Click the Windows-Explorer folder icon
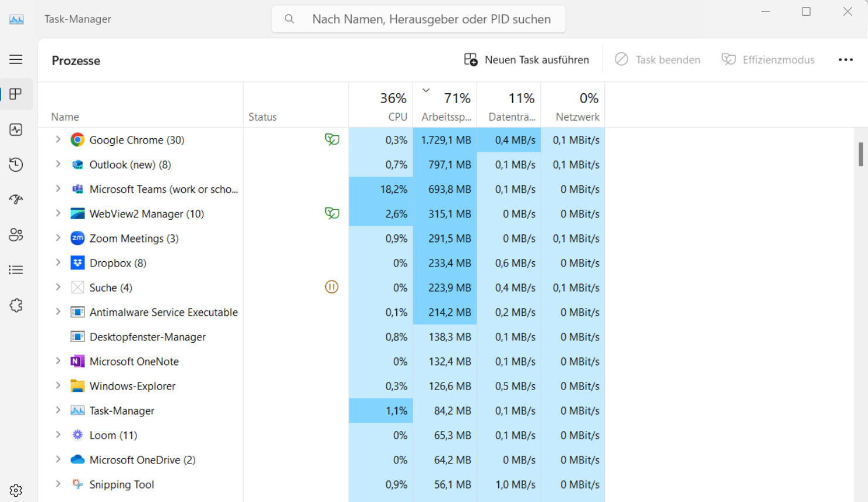The image size is (868, 502). tap(77, 386)
